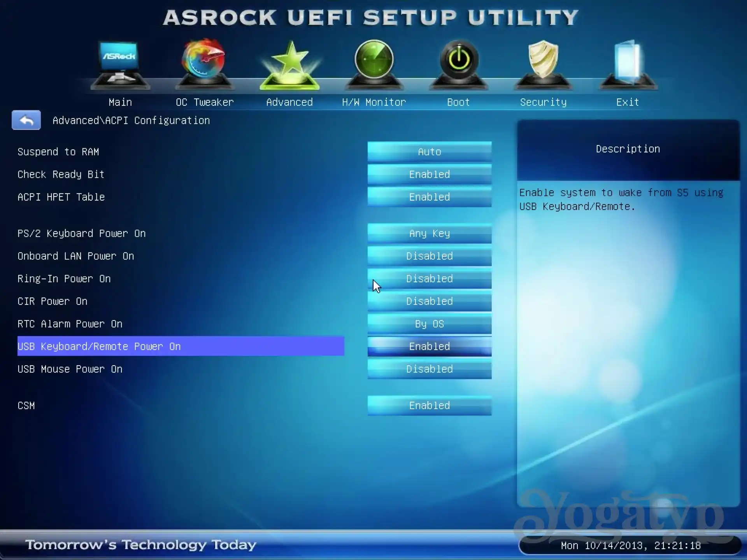The height and width of the screenshot is (560, 747).
Task: Open the Main section monitor icon
Action: pyautogui.click(x=120, y=65)
